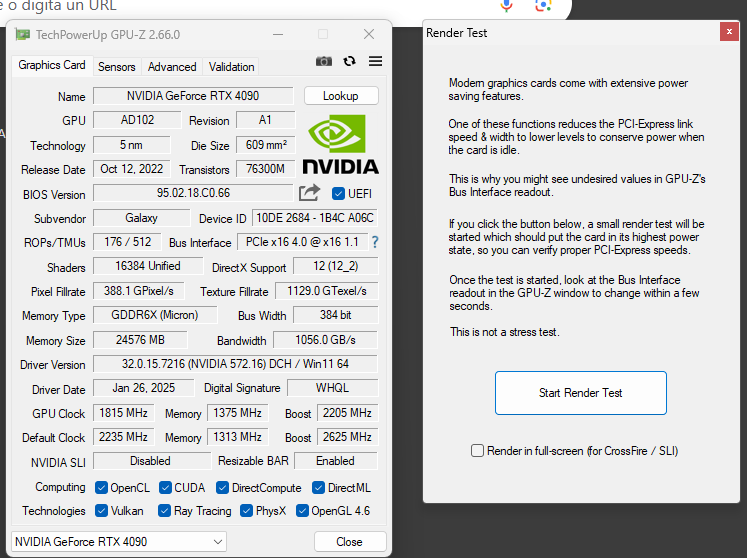Click the Shaders value 16384 Unified
This screenshot has width=747, height=558.
(x=148, y=266)
